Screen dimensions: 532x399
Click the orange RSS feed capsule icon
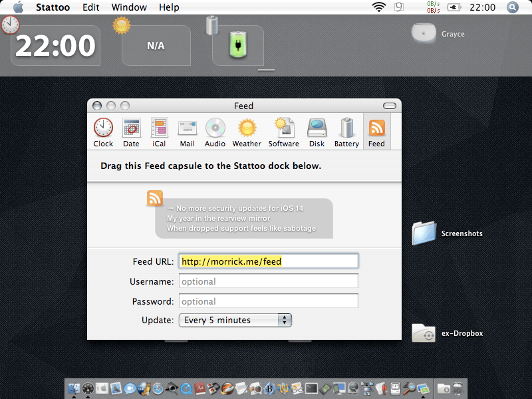(x=155, y=198)
